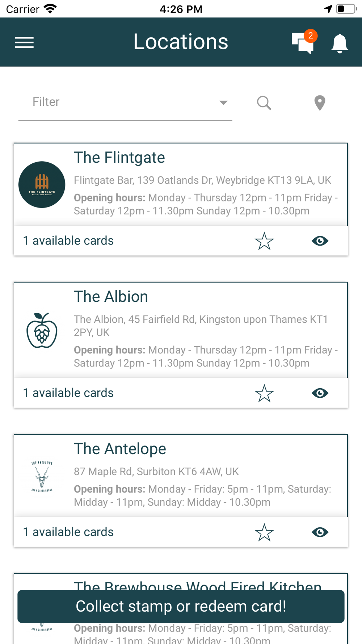Open the hamburger menu
The height and width of the screenshot is (644, 362).
[x=24, y=42]
